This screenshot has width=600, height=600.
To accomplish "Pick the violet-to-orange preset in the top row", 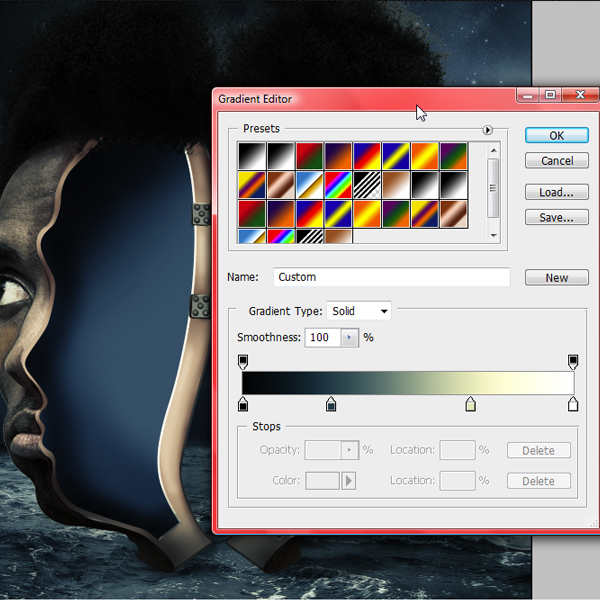I will [338, 156].
